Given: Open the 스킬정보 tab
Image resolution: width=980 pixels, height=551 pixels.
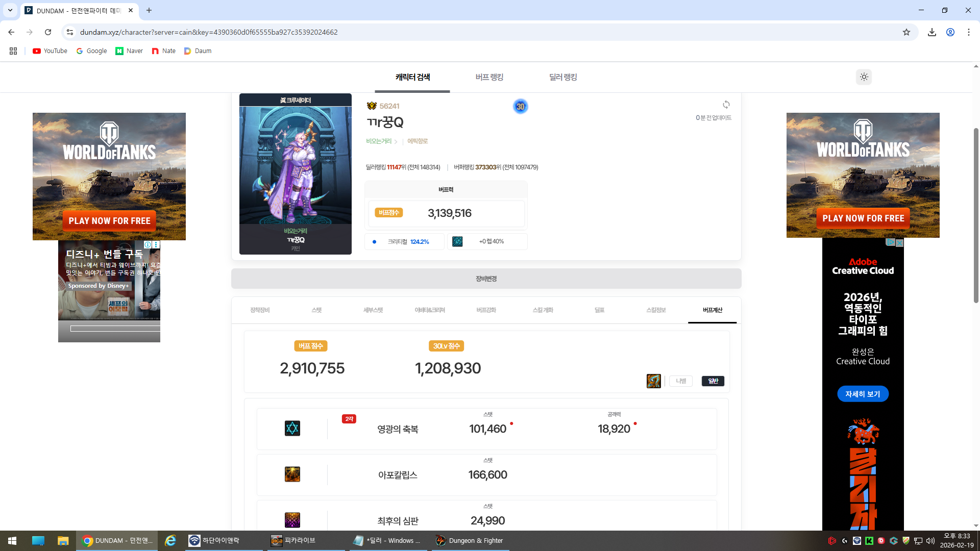Looking at the screenshot, I should coord(656,310).
